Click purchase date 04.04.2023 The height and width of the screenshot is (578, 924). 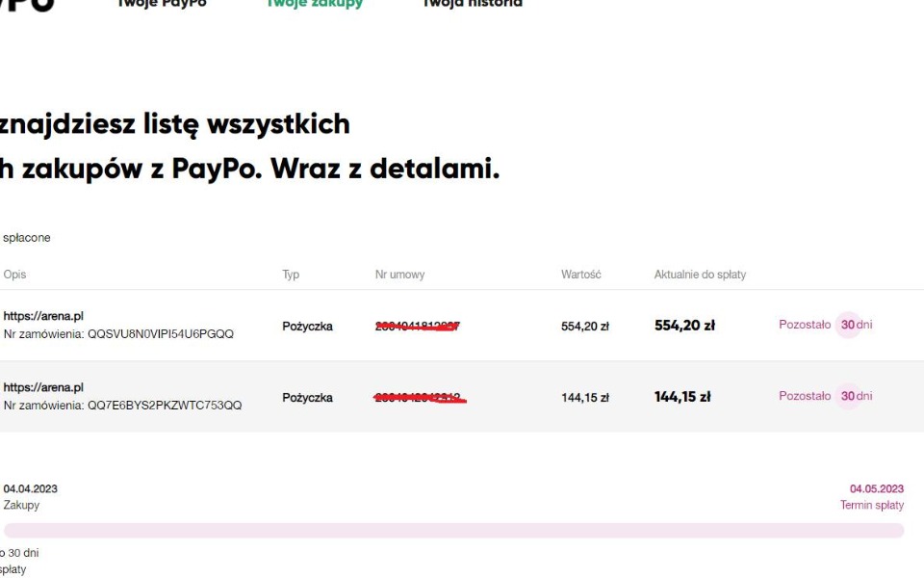31,489
